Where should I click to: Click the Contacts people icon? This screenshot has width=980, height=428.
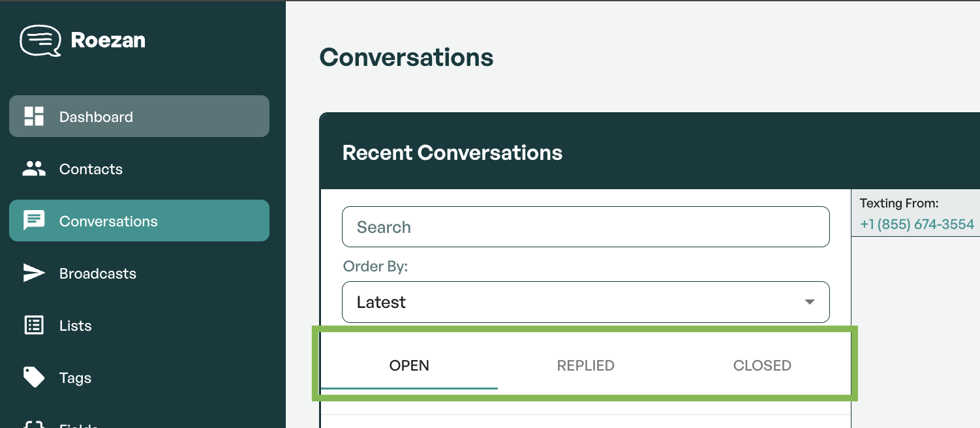coord(34,169)
